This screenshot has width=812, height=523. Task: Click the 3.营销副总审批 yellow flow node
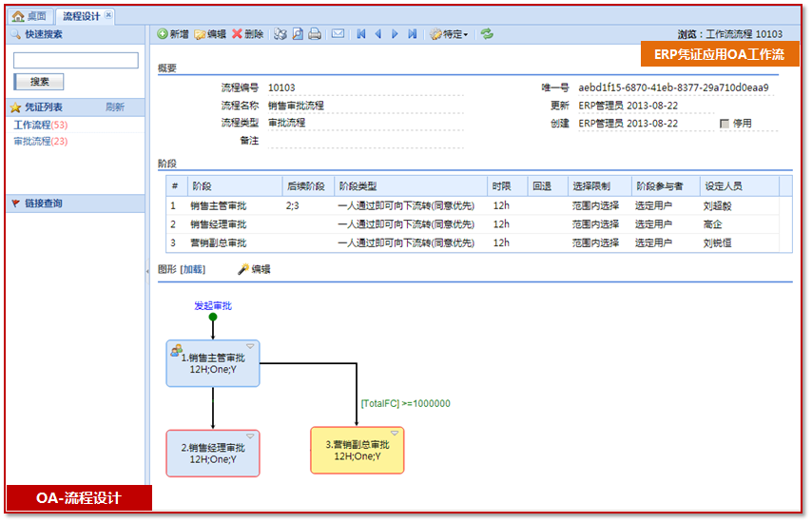(x=358, y=450)
